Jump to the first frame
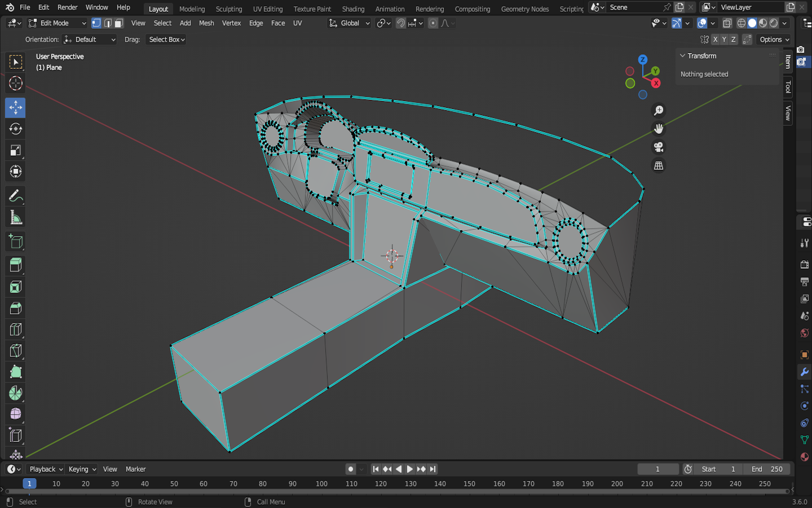The image size is (812, 508). click(376, 469)
